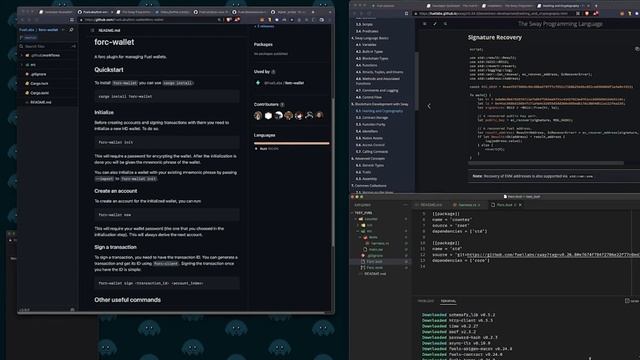This screenshot has width=640, height=360.
Task: Open white hexagon contributor avatar
Action: coord(268,116)
